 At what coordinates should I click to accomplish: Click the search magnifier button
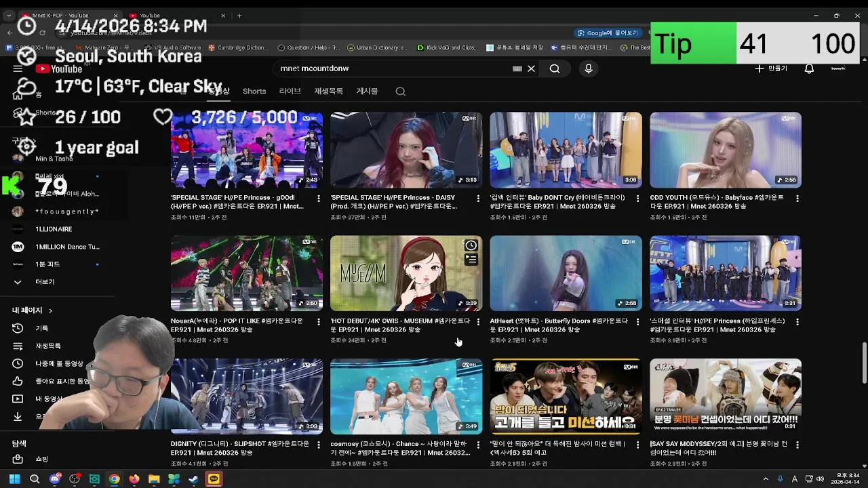[555, 68]
